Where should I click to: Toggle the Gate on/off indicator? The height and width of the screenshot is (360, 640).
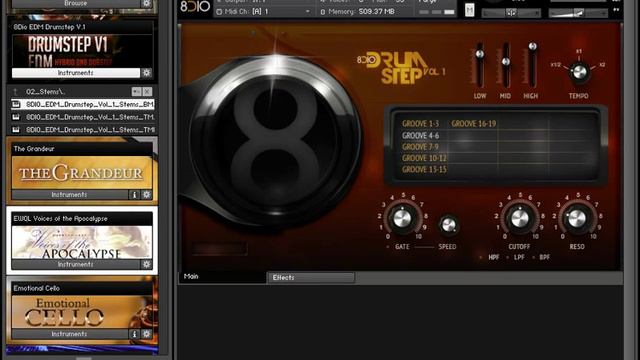click(388, 247)
